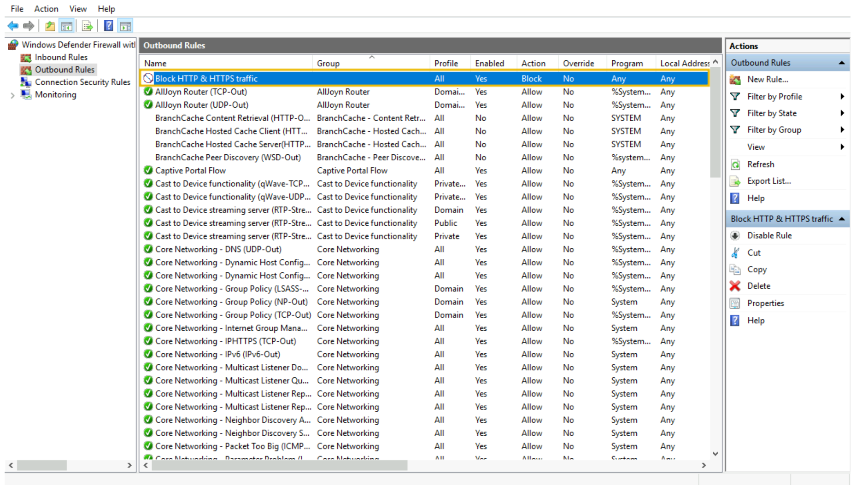Click blocked icon of Block HTTP & HTTPS traffic rule

(148, 78)
